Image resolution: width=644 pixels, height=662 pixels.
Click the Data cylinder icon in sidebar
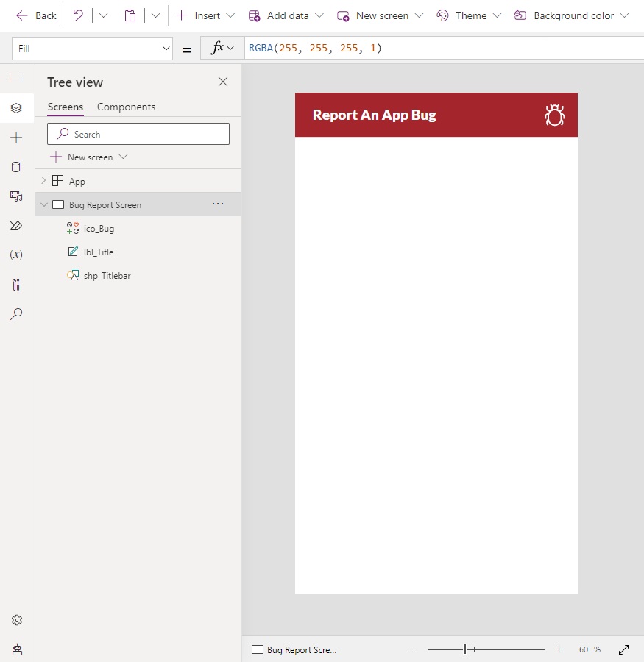pyautogui.click(x=16, y=167)
